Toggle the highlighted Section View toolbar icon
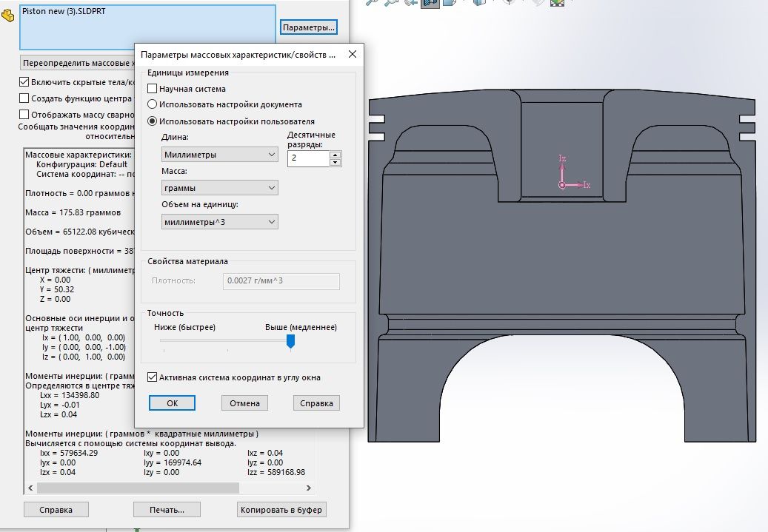This screenshot has height=532, width=768. pos(430,2)
